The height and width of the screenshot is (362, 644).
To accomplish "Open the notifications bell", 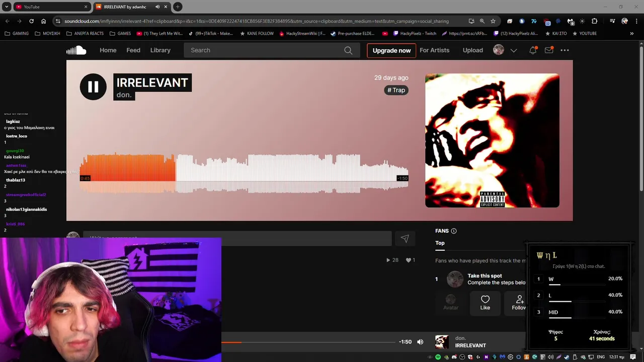I will [533, 50].
